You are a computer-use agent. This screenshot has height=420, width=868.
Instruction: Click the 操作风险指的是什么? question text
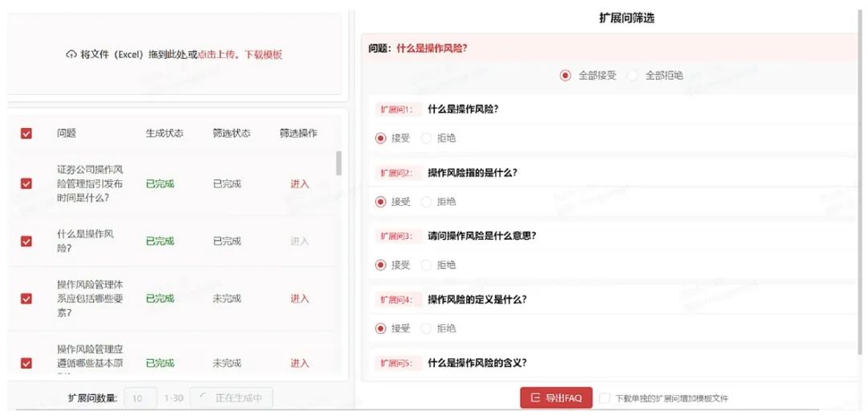[473, 172]
